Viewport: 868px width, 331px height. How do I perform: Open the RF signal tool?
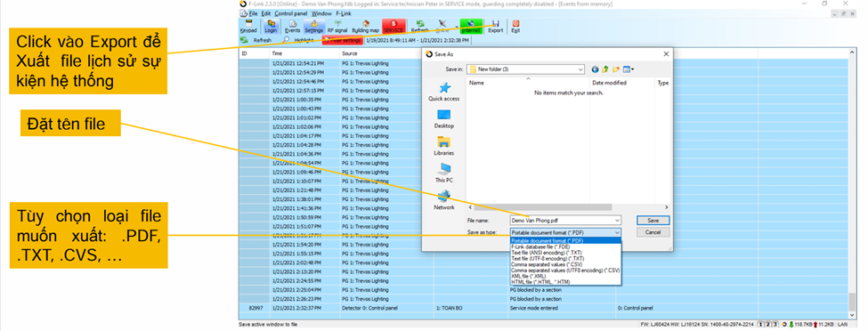click(337, 26)
